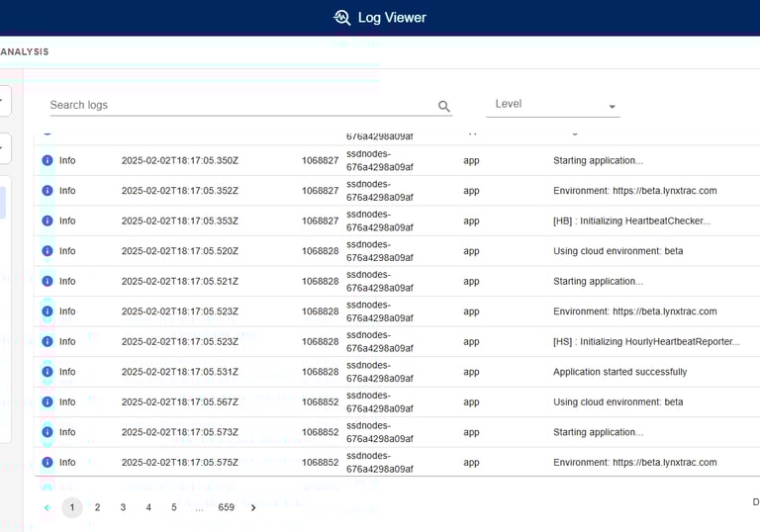
Task: Click info icon for HourlyHeartbeatReporter row
Action: click(47, 341)
